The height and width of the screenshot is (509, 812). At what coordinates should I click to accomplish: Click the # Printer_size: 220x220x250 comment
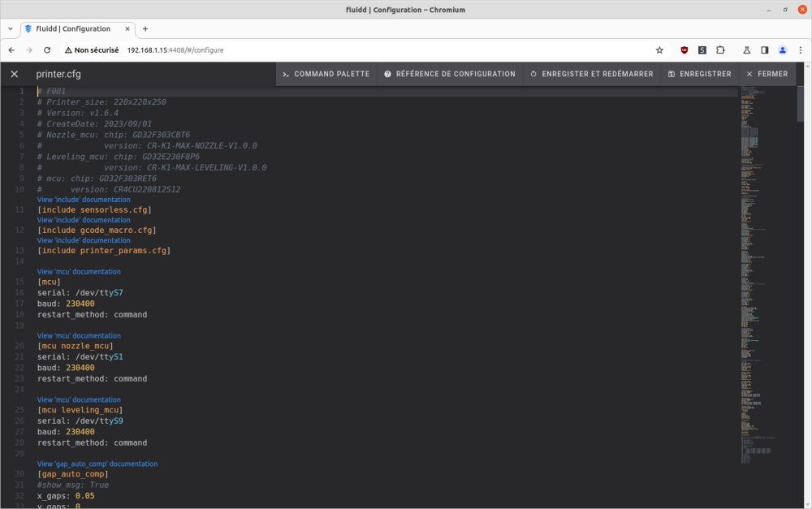tap(101, 102)
